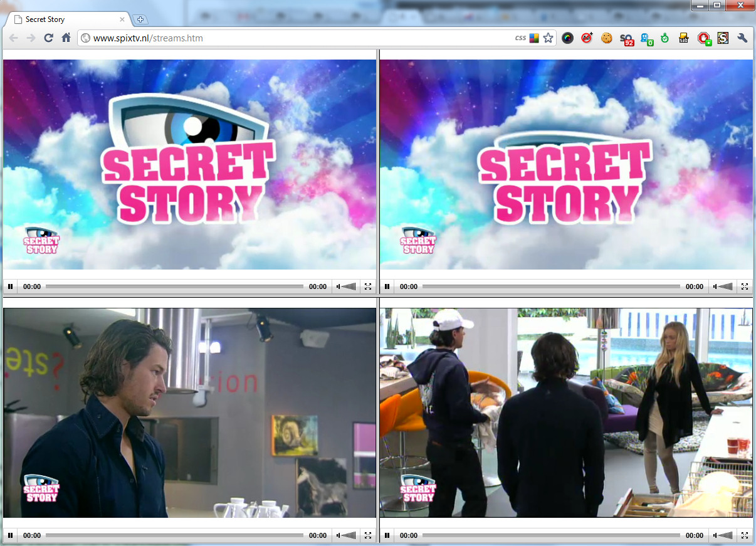The width and height of the screenshot is (756, 546).
Task: Make the top-right stream fullscreen
Action: point(745,286)
